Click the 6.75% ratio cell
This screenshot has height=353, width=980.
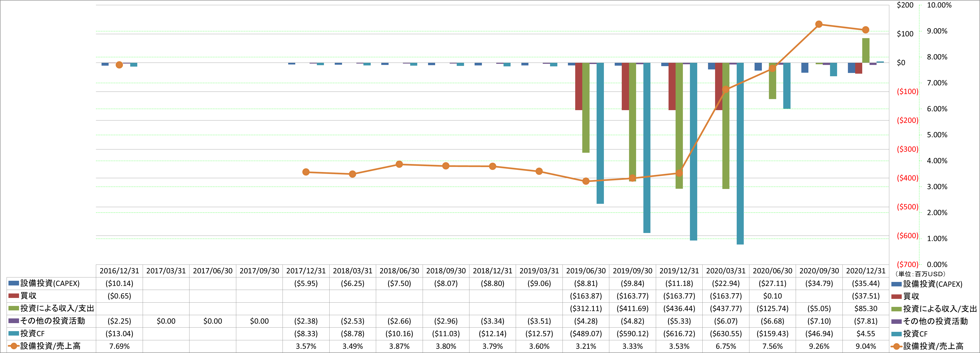click(726, 346)
